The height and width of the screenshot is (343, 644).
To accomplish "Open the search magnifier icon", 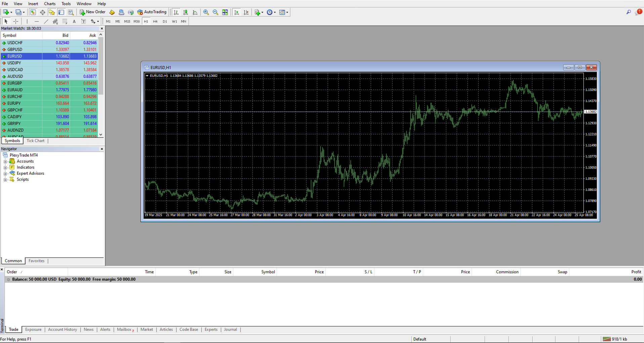I will coord(629,12).
